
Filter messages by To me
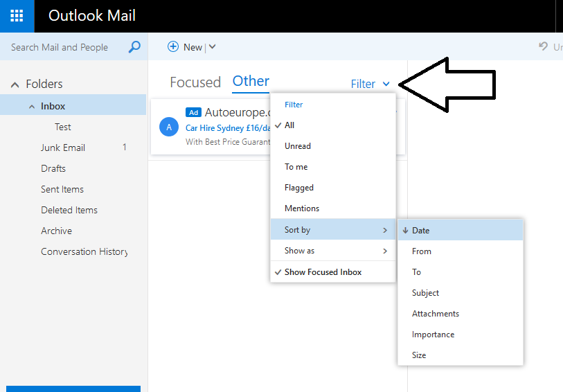pos(333,167)
